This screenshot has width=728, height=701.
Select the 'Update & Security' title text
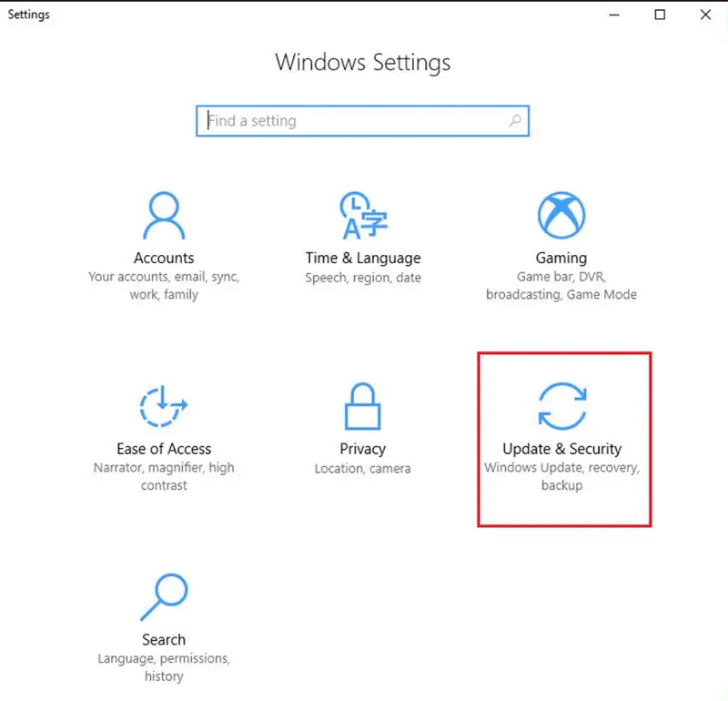(561, 449)
